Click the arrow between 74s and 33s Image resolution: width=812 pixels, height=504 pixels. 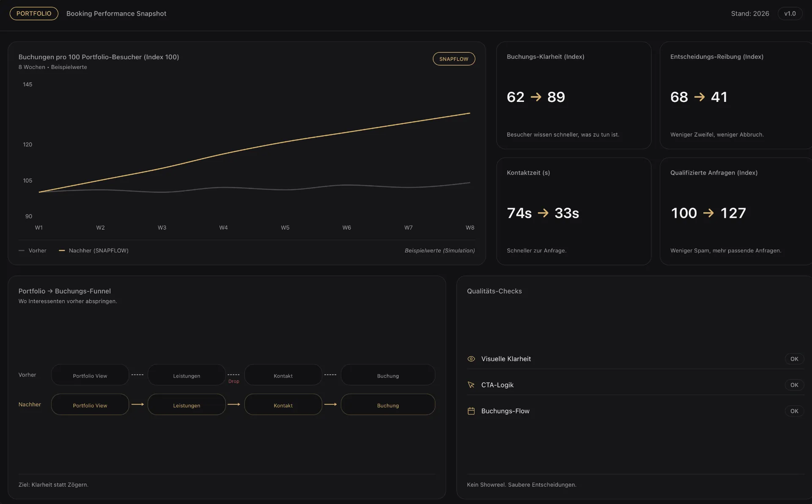[x=543, y=213]
